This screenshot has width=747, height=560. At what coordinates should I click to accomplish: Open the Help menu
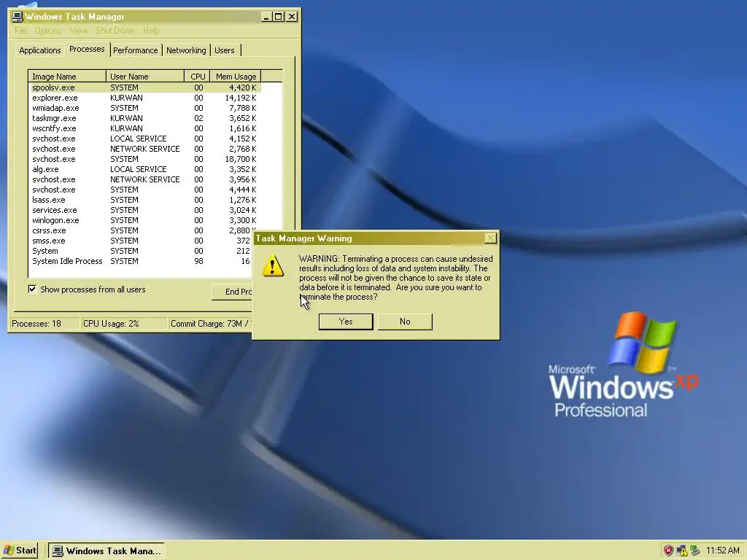(x=151, y=31)
